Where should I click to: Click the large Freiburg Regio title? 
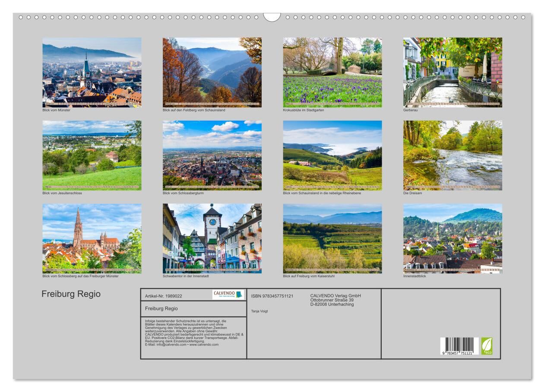point(71,294)
